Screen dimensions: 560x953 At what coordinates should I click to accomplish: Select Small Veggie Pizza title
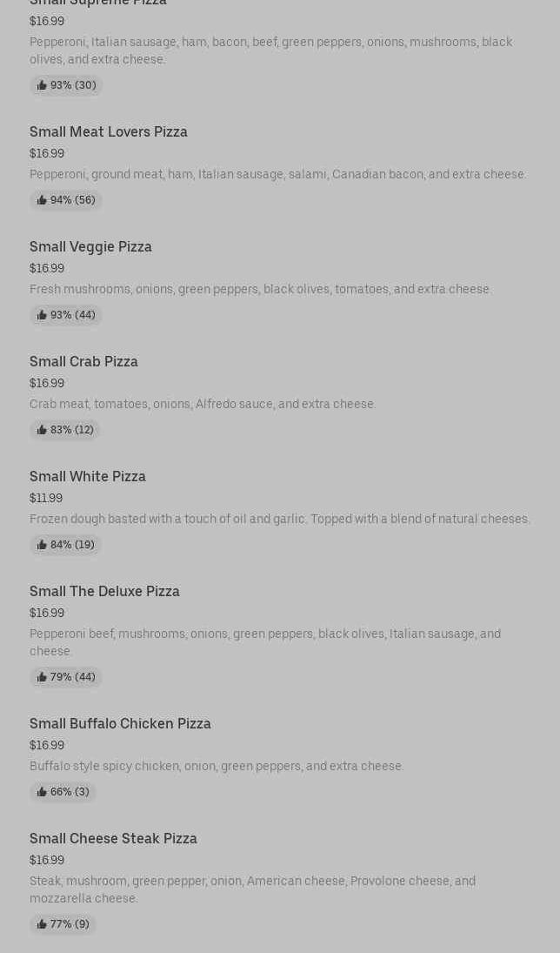pyautogui.click(x=90, y=247)
